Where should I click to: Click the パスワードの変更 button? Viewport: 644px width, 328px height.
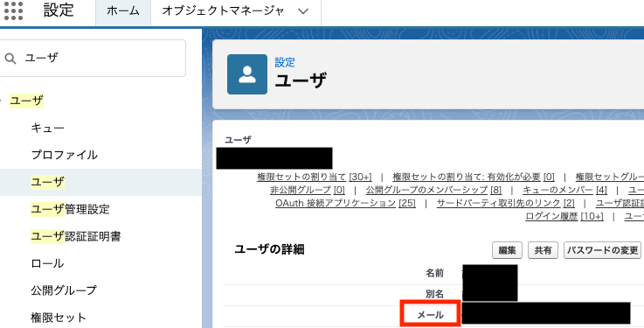[x=603, y=250]
